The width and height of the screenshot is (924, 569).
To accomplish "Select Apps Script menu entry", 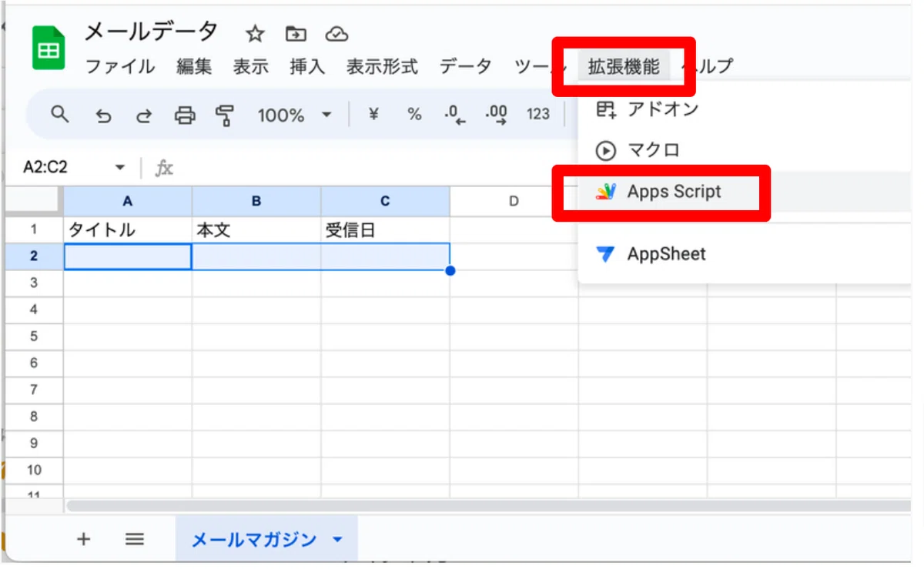I will pyautogui.click(x=744, y=192).
